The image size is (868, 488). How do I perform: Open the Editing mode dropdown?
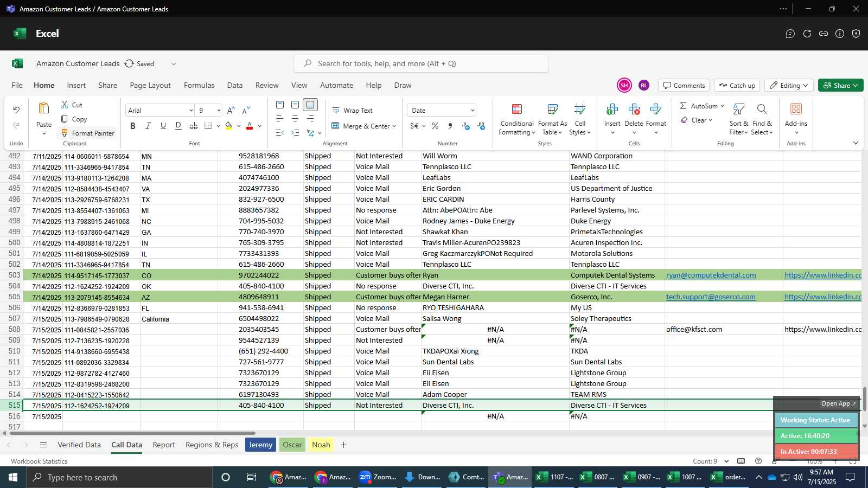pos(789,85)
